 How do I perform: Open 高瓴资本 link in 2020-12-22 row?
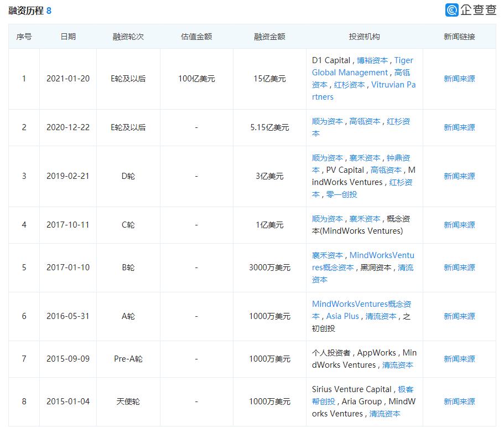(365, 122)
